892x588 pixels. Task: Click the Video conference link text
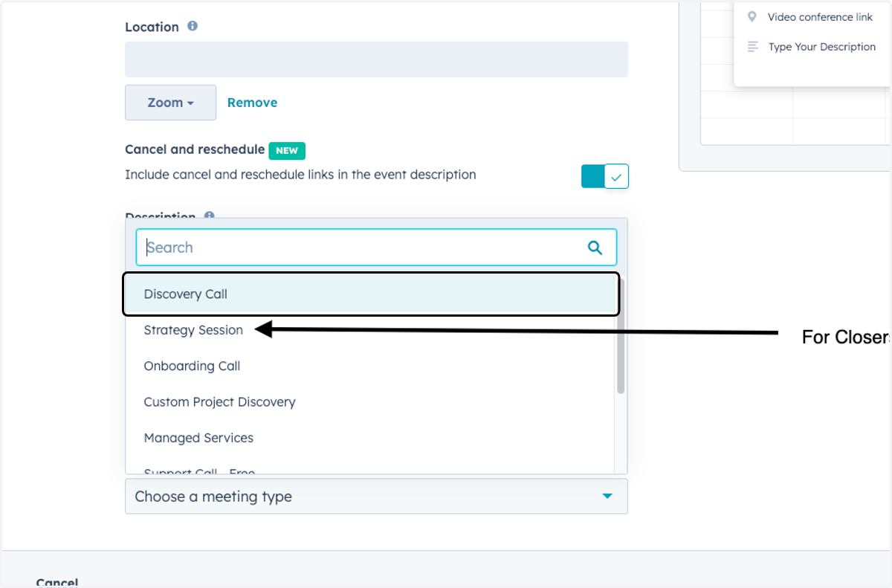tap(820, 17)
